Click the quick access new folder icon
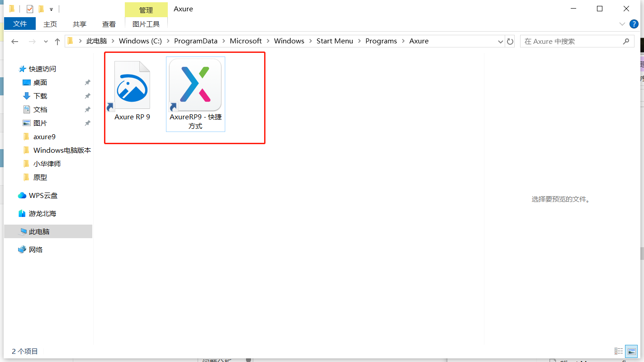Image resolution: width=644 pixels, height=362 pixels. 41,9
